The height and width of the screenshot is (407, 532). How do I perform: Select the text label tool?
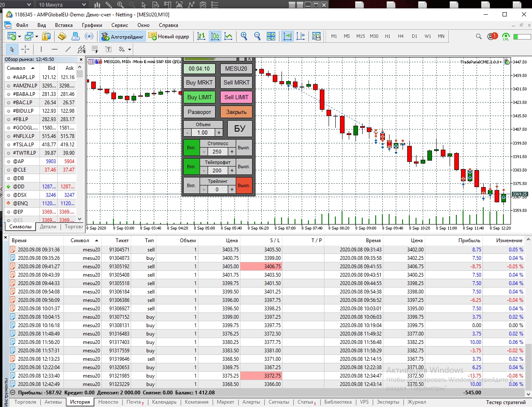[108, 49]
